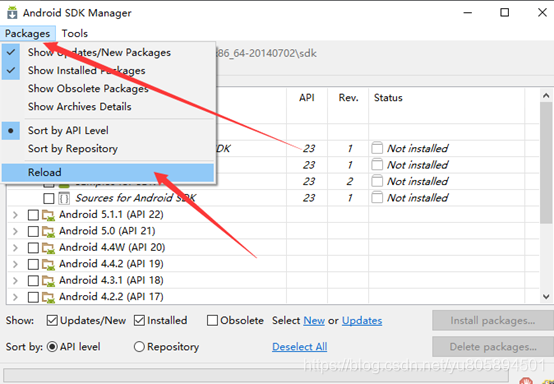Click the Android 4.3.1 folder icon
Screen dimensions: 554x384
click(x=49, y=280)
